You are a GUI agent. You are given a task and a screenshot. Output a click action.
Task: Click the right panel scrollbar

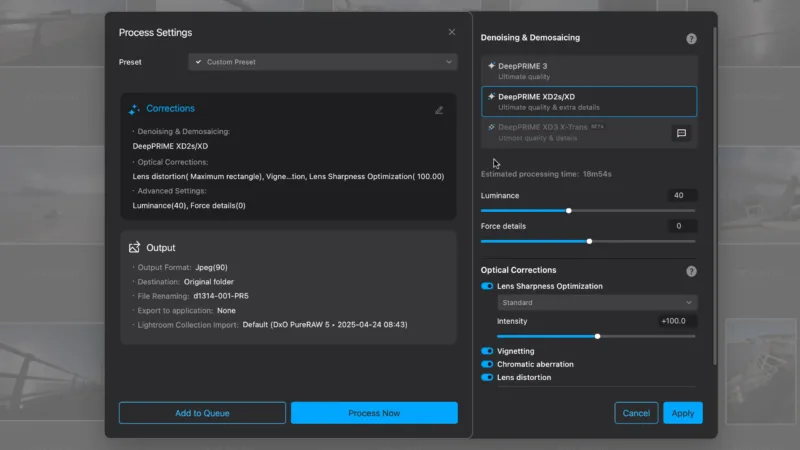(715, 196)
